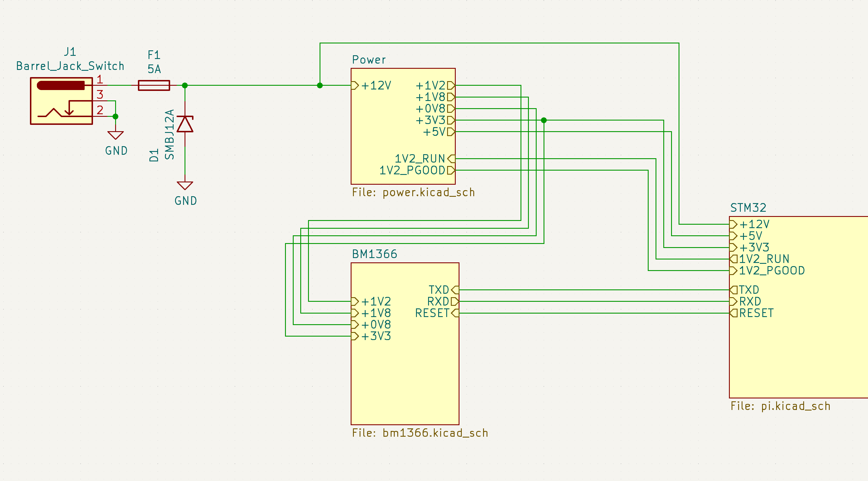
Task: Select the F1 fuse symbol
Action: pyautogui.click(x=154, y=85)
